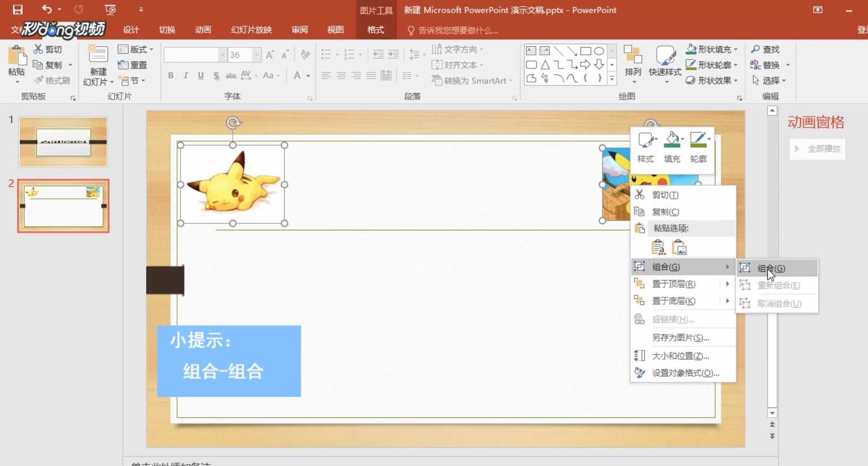Select the rounded rectangle shape
Image resolution: width=868 pixels, height=466 pixels.
[x=531, y=65]
